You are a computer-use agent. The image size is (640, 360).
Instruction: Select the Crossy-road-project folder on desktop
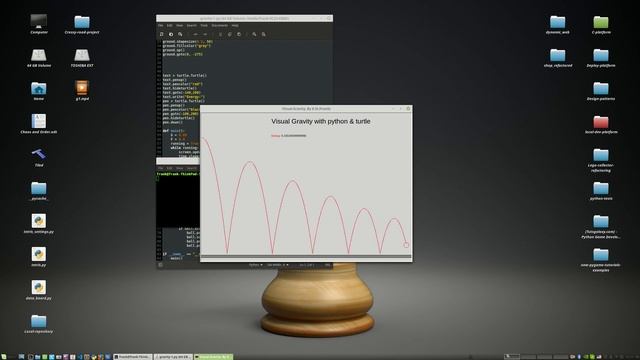pyautogui.click(x=82, y=24)
